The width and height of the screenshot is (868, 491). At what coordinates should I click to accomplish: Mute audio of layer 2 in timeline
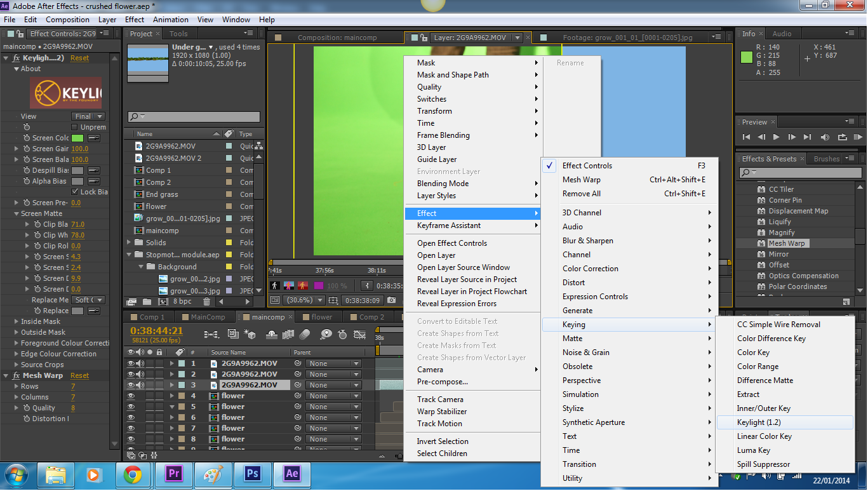point(140,375)
